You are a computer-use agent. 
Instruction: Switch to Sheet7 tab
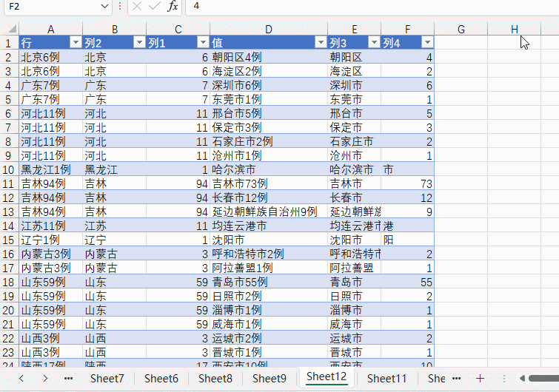click(x=107, y=378)
